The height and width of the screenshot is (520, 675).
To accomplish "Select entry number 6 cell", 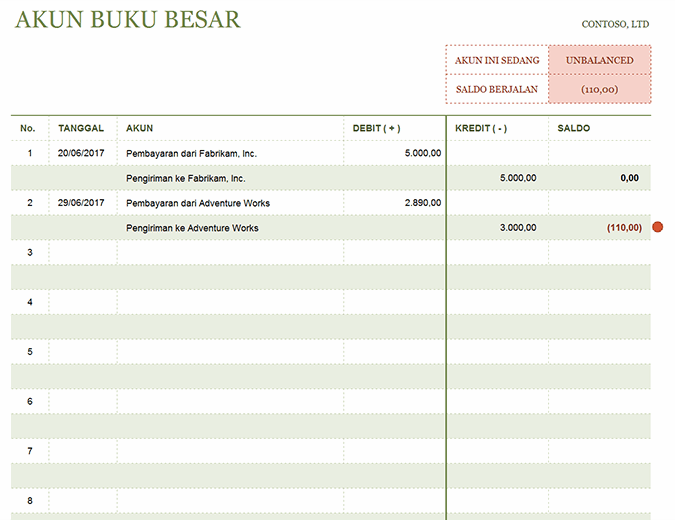I will (x=30, y=401).
